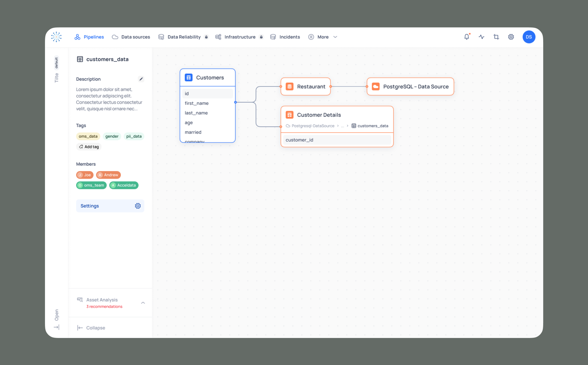Click the Restaurant node database icon

(x=289, y=86)
